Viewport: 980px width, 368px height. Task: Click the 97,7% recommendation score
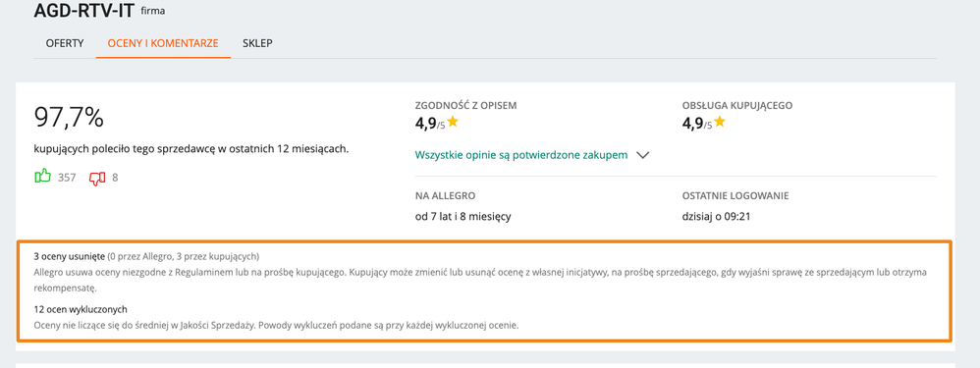coord(69,118)
